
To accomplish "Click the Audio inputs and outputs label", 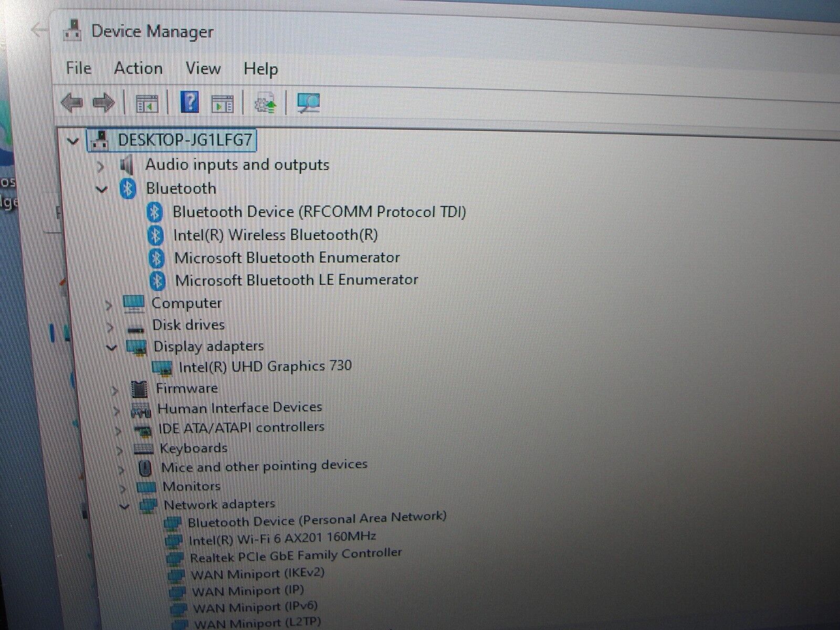I will pos(237,165).
